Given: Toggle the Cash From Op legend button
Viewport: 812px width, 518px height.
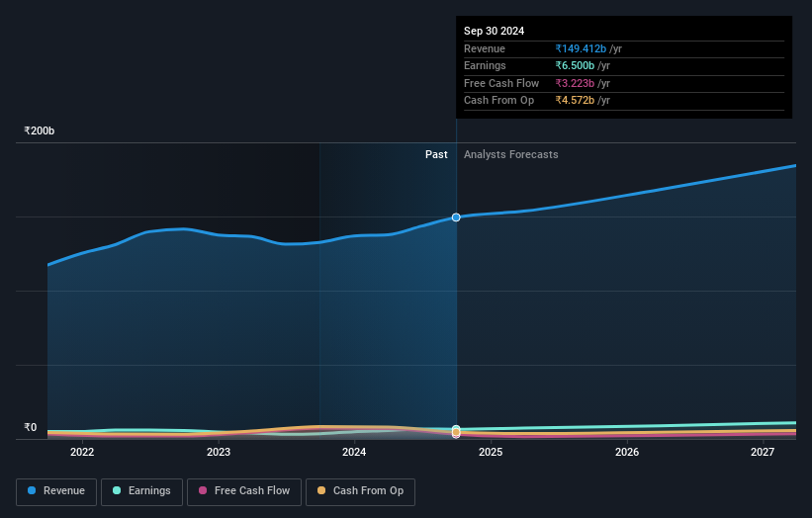Looking at the screenshot, I should coord(360,491).
